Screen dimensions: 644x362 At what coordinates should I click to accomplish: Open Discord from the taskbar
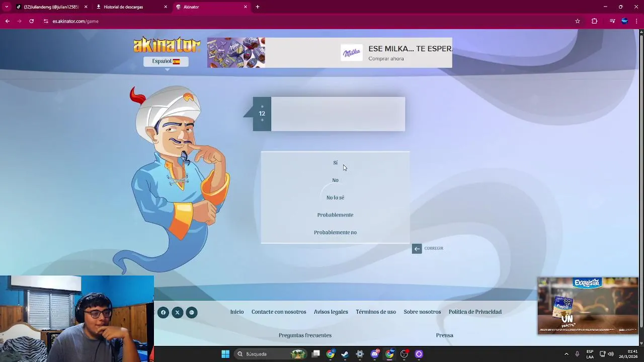point(374,354)
